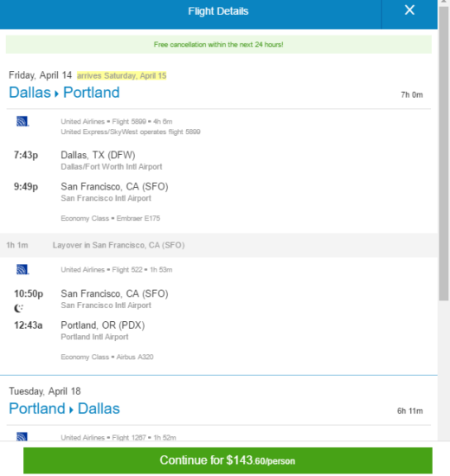Click the arrow between Portland and Dallas
Viewport: 450px width, 476px height.
[71, 410]
